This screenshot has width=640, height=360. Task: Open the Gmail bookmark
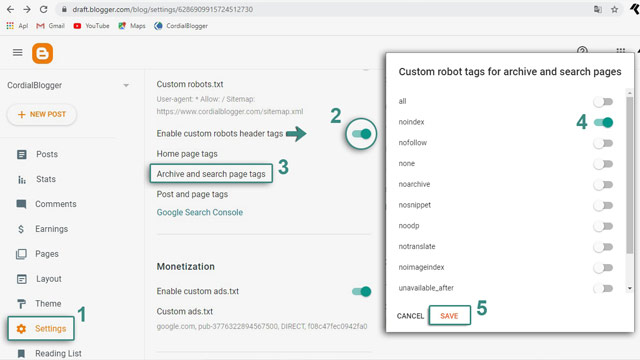(51, 26)
